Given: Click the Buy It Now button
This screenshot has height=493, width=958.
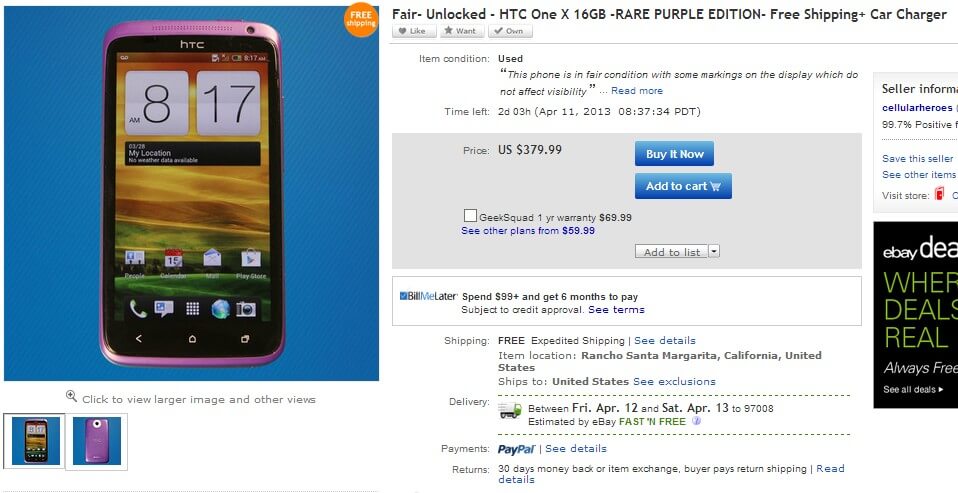Looking at the screenshot, I should click(674, 154).
